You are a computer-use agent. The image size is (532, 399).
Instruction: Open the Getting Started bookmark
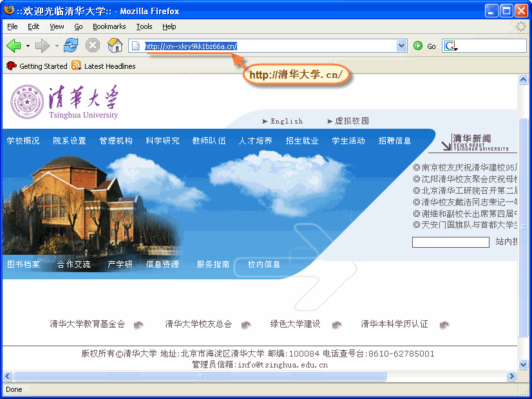click(37, 66)
